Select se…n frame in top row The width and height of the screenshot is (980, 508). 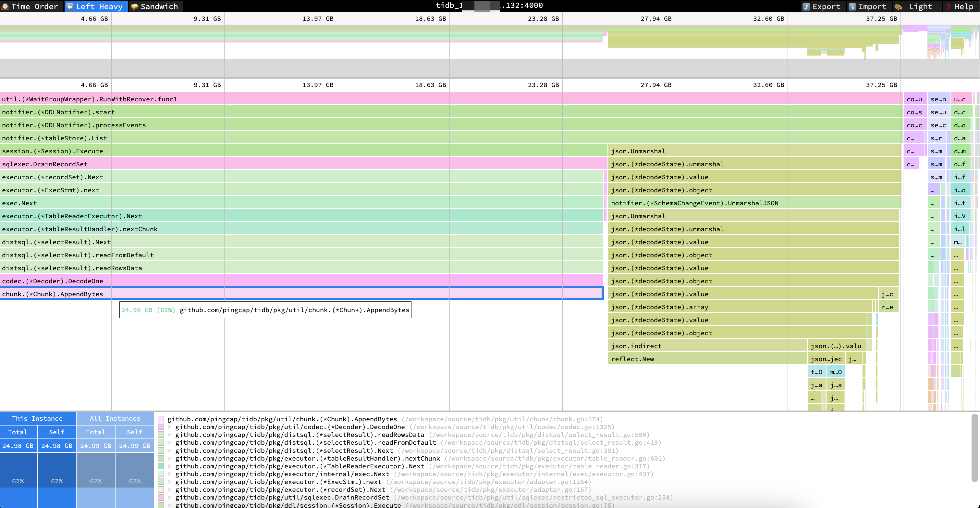pos(938,99)
